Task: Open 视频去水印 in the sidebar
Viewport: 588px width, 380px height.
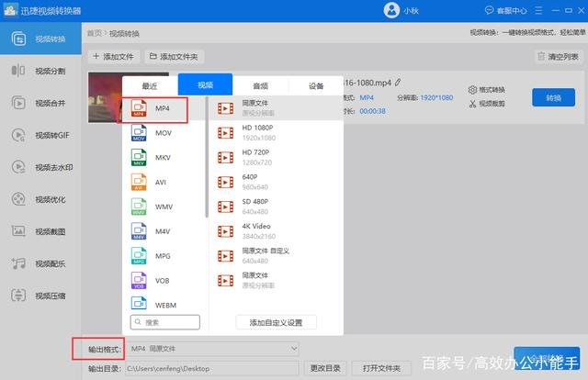Action: pyautogui.click(x=40, y=167)
